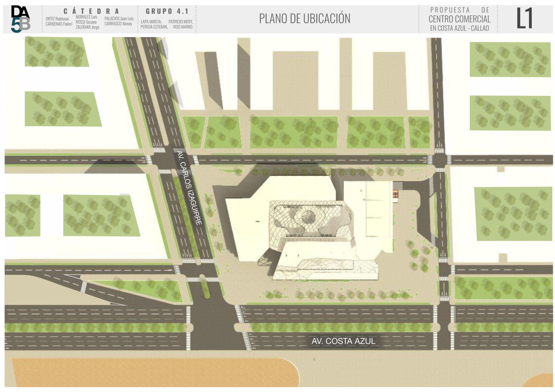Click the ZALDÍVAR Jorge name

click(87, 27)
